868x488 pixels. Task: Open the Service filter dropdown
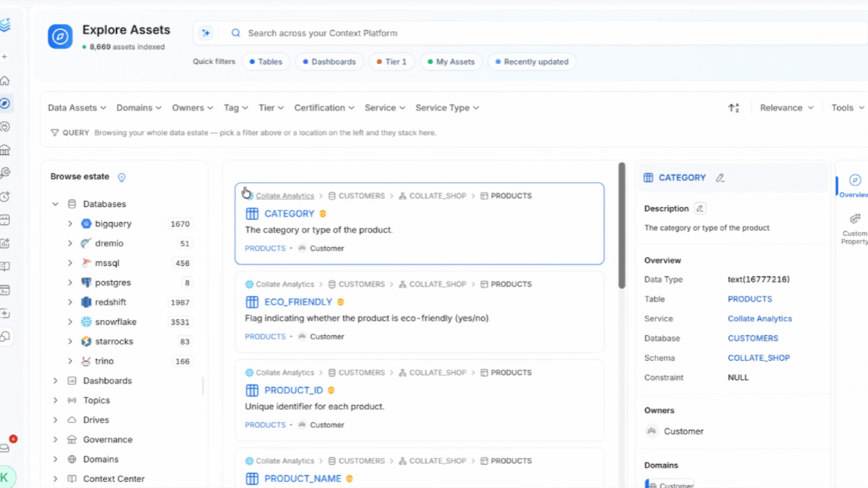(x=385, y=108)
